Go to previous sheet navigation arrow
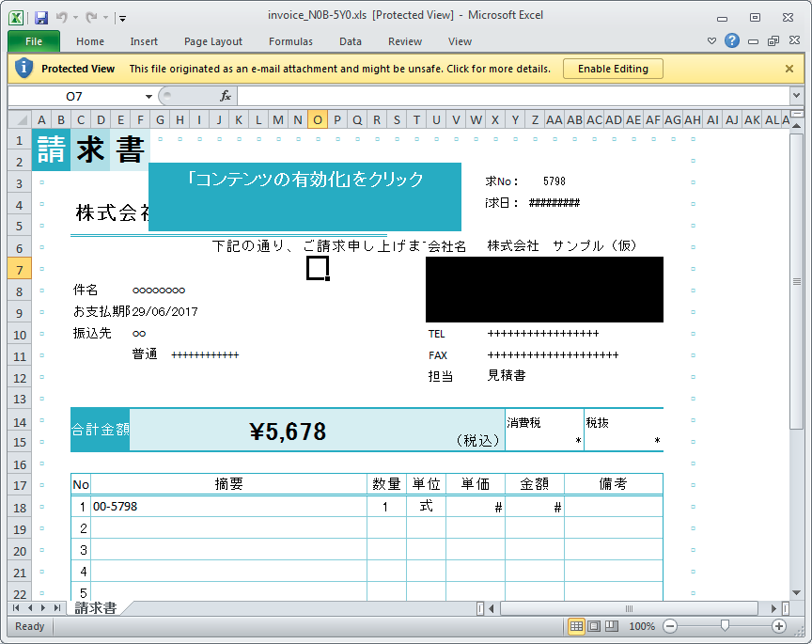This screenshot has width=812, height=644. (x=30, y=607)
